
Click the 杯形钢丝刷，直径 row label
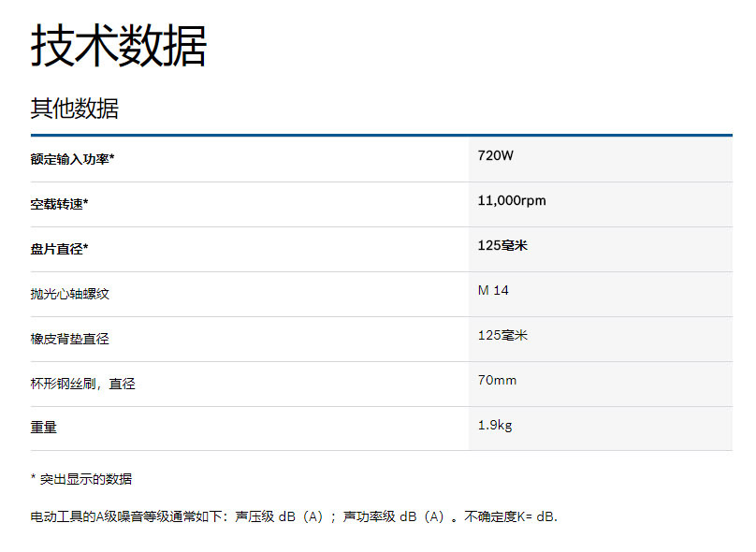tap(82, 384)
